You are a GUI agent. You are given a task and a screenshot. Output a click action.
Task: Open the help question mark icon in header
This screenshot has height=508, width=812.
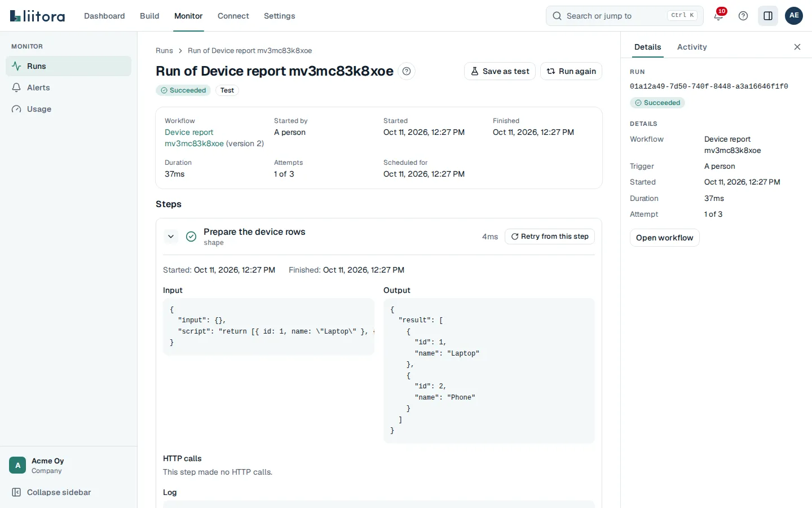coord(743,16)
